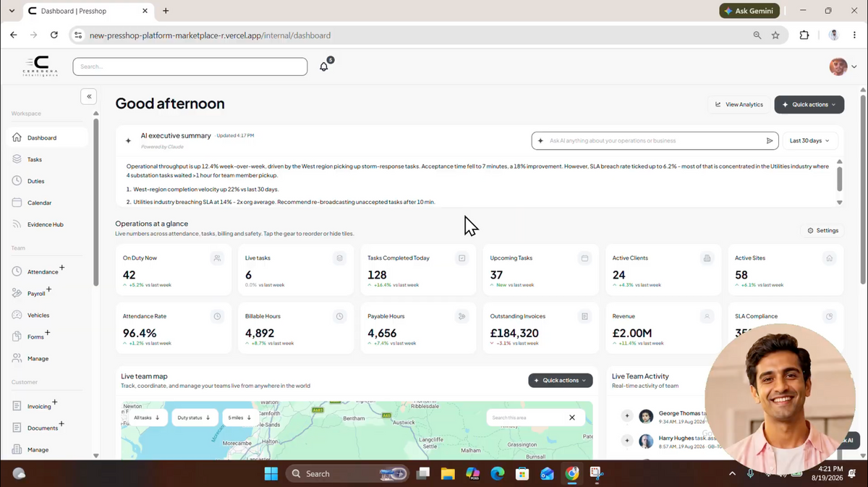Click the Documents icon in sidebar
868x487 pixels.
tap(17, 428)
